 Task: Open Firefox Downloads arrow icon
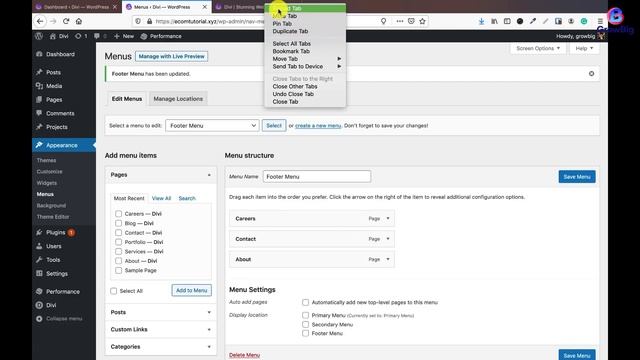(x=482, y=21)
